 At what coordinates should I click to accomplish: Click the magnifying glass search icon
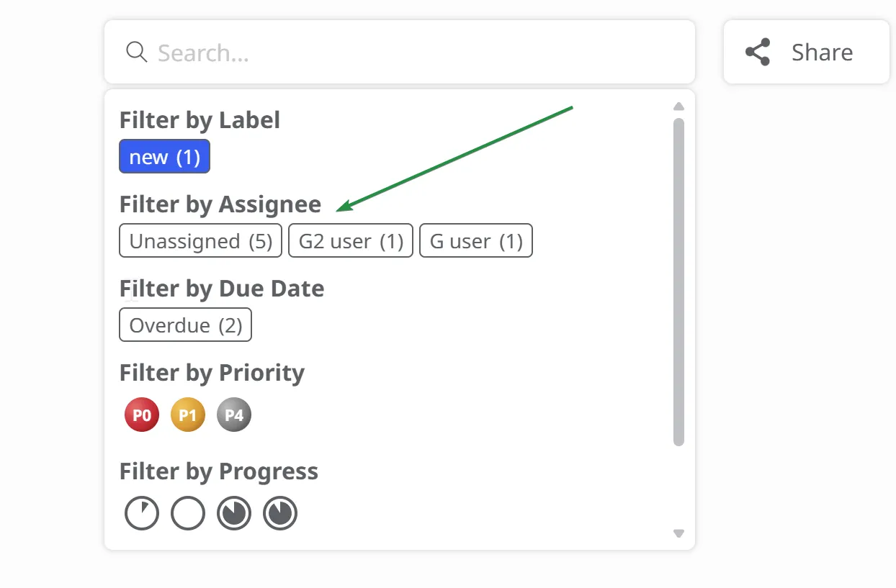(136, 52)
